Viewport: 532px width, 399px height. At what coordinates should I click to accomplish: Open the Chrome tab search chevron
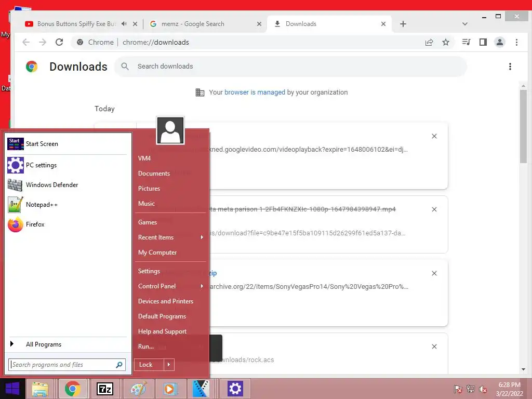(x=465, y=24)
